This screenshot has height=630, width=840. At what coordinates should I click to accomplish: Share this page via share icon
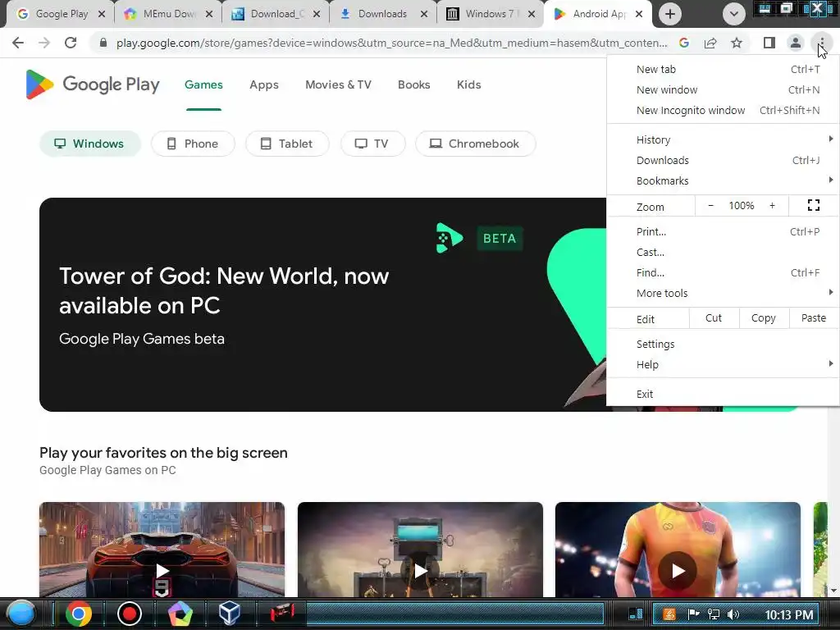(710, 43)
